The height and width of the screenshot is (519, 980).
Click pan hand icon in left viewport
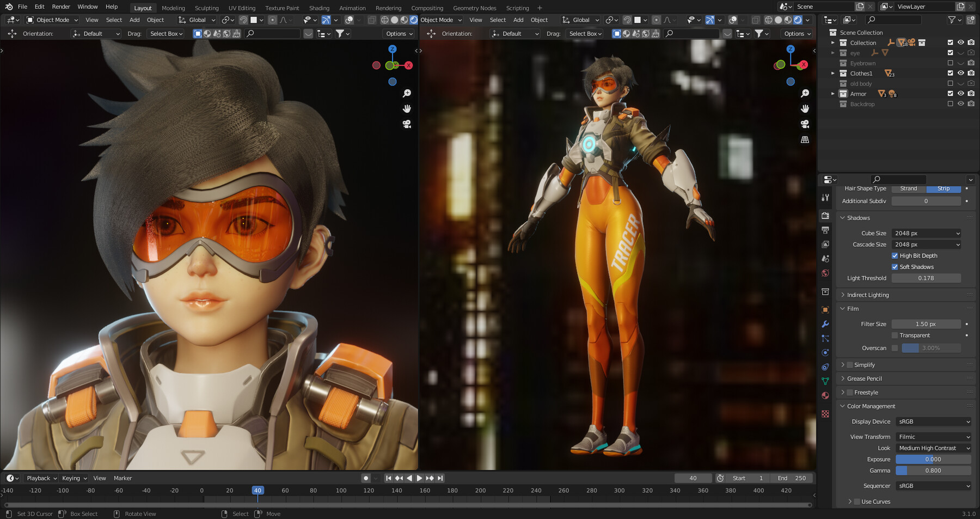pyautogui.click(x=407, y=109)
